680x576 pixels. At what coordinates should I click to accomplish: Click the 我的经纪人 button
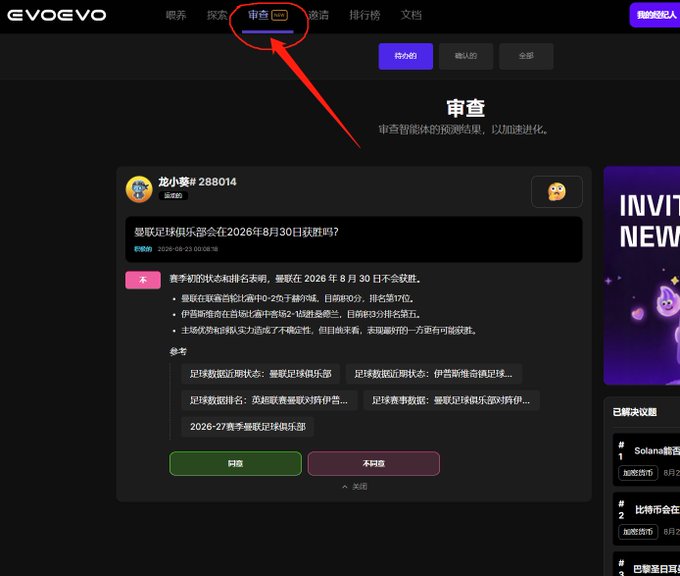coord(655,15)
